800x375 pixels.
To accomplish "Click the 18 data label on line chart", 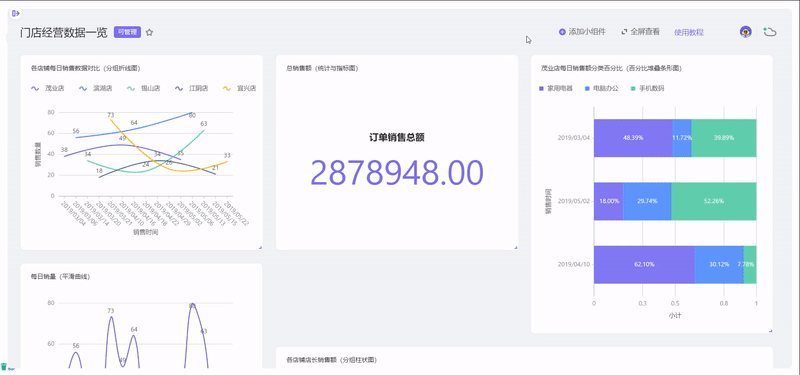I will (x=99, y=171).
